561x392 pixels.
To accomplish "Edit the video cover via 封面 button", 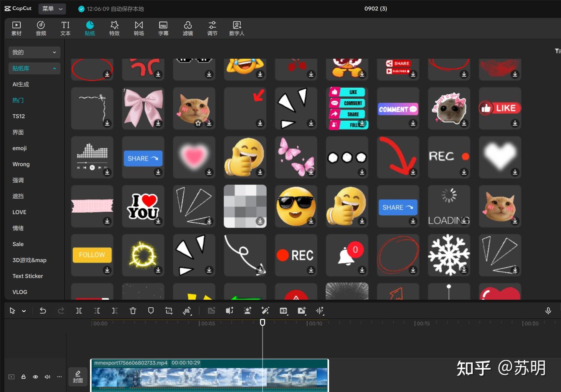I will [x=78, y=376].
